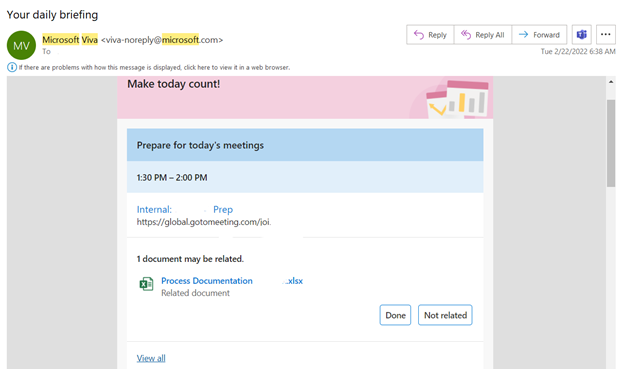Open the Process Documentation xlsx link
This screenshot has height=369, width=624.
[232, 281]
